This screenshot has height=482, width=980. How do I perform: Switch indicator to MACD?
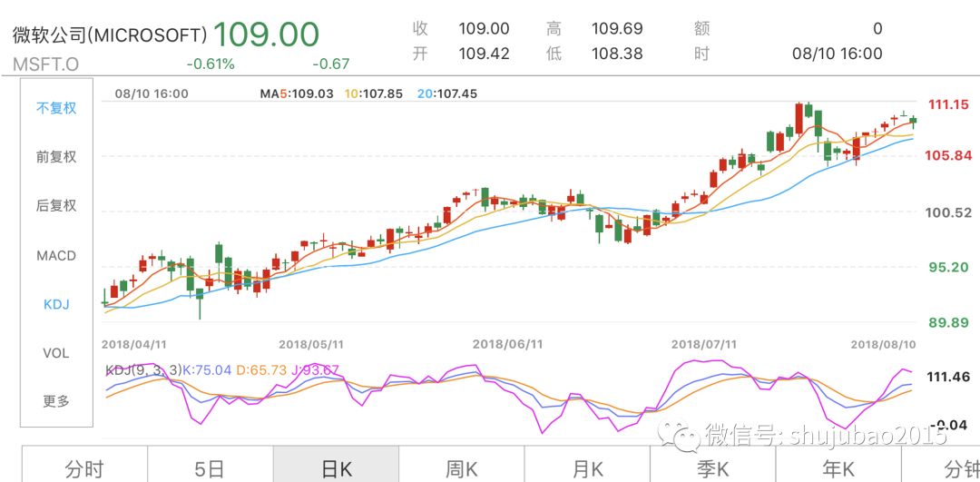coord(56,255)
